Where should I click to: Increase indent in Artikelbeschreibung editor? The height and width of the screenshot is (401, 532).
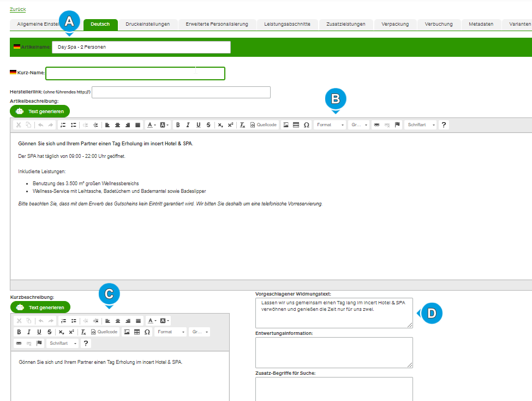pos(95,125)
